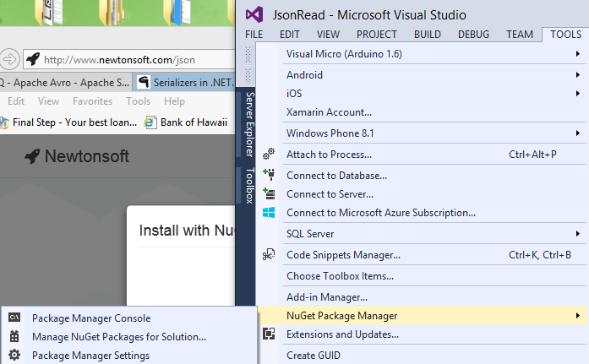Close the open TOOLS menu header
589x364 pixels.
click(x=565, y=34)
